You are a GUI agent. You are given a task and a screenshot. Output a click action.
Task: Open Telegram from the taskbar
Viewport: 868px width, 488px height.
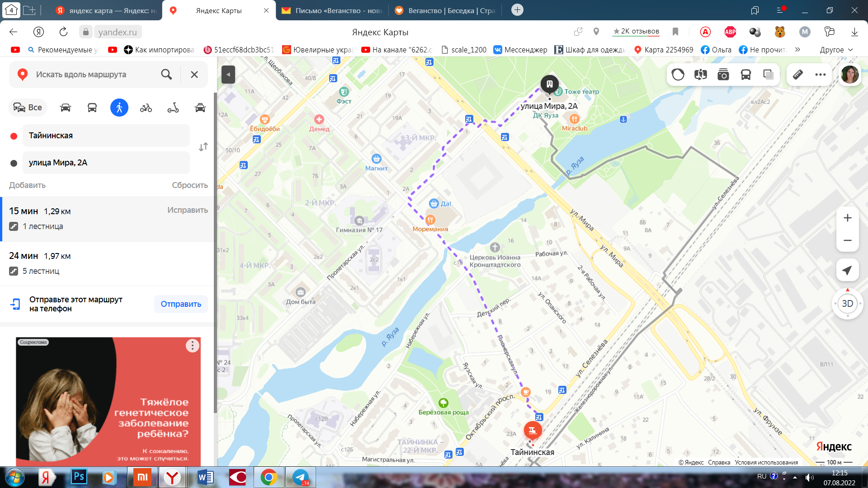coord(301,477)
